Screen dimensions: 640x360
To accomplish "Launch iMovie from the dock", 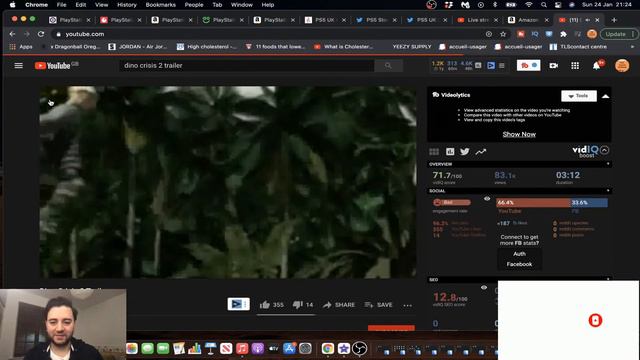I will click(344, 349).
